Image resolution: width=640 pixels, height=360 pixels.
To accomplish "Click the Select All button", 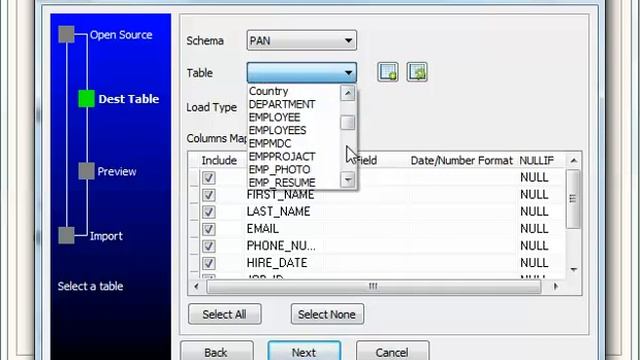I will point(224,314).
